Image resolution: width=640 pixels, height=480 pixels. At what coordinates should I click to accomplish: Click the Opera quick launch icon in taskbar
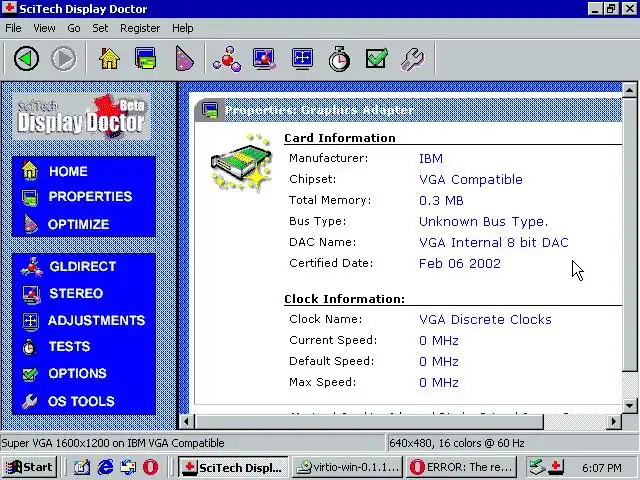pyautogui.click(x=151, y=467)
